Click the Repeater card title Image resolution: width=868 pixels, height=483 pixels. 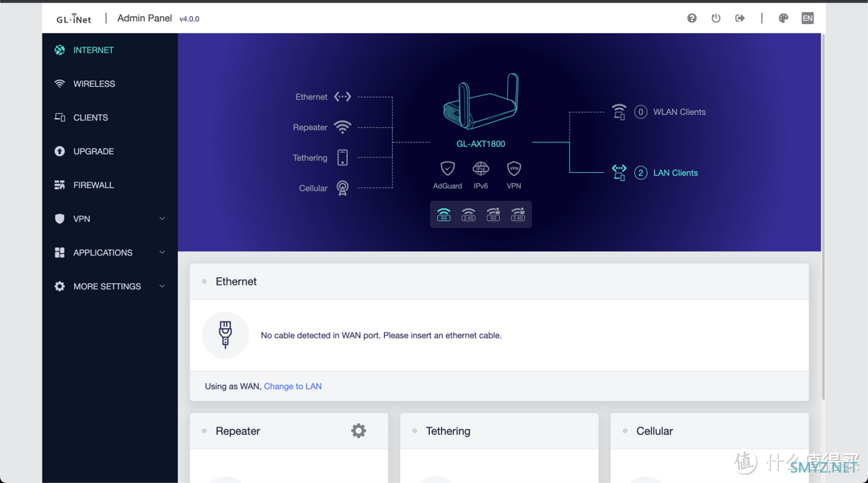click(x=237, y=431)
